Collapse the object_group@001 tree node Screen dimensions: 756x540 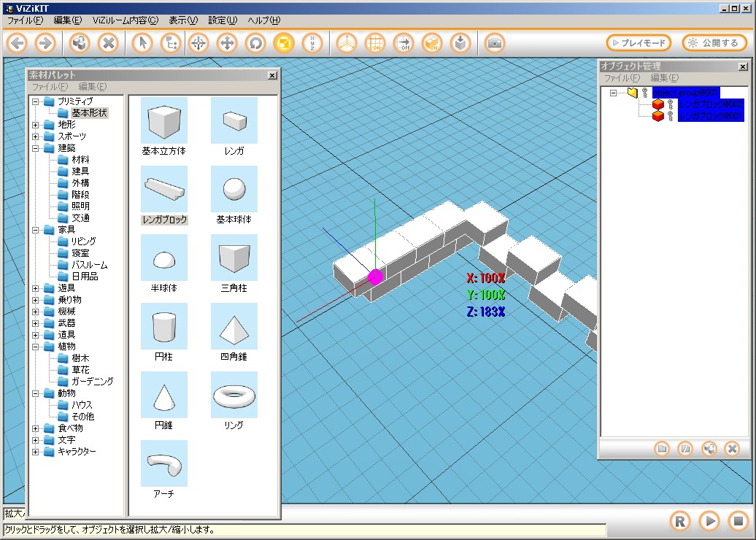click(x=613, y=93)
